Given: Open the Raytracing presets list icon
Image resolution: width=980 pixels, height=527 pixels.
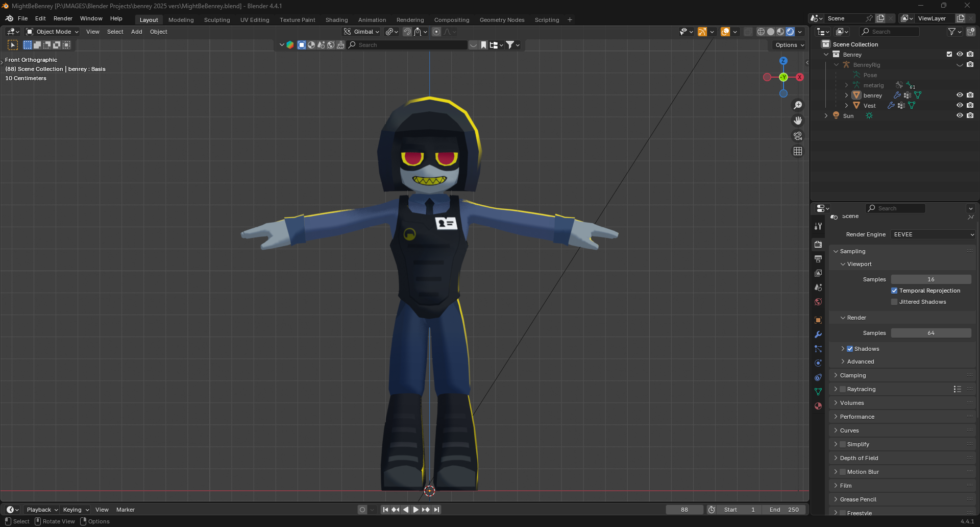Looking at the screenshot, I should click(957, 389).
